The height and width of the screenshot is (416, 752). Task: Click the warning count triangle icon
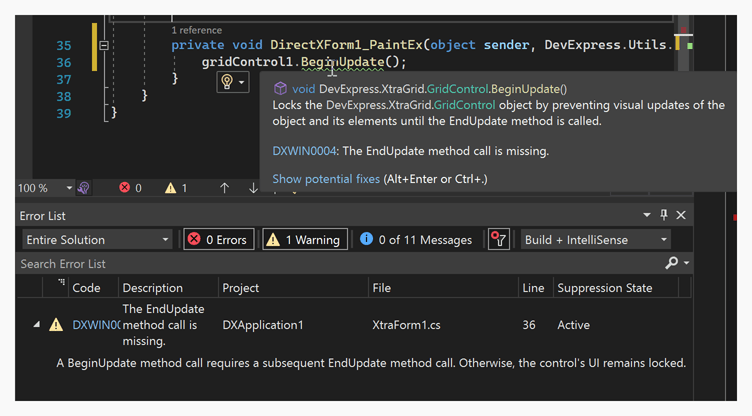(170, 188)
